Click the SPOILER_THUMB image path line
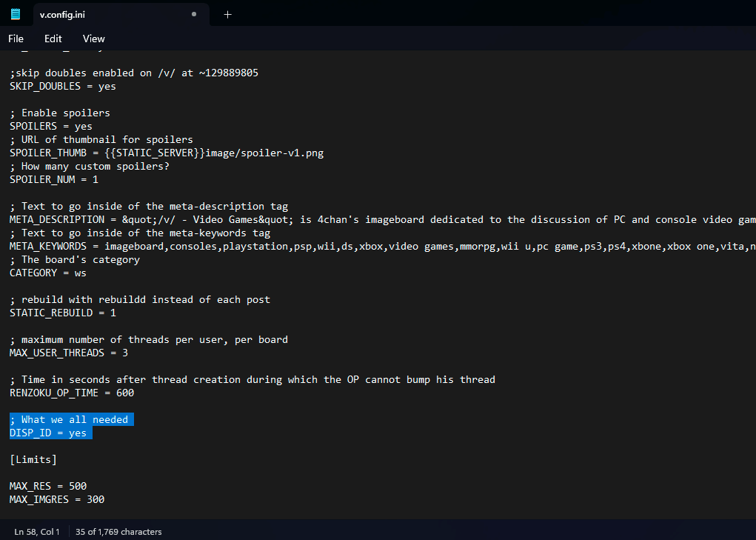This screenshot has height=540, width=756. (167, 153)
